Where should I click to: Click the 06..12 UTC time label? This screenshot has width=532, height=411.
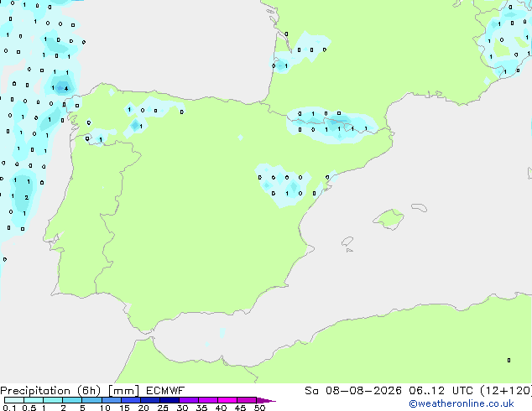441,391
